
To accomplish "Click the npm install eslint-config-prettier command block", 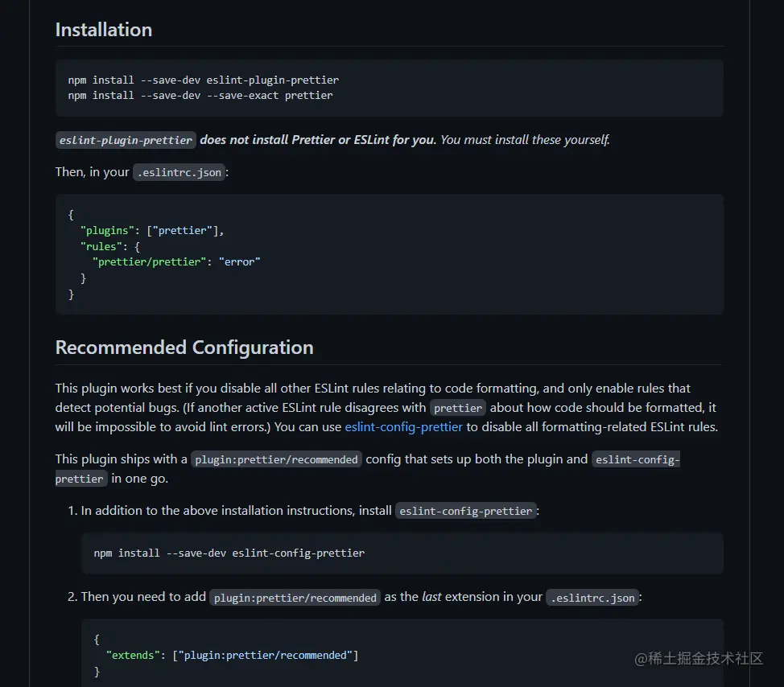I will [x=229, y=553].
